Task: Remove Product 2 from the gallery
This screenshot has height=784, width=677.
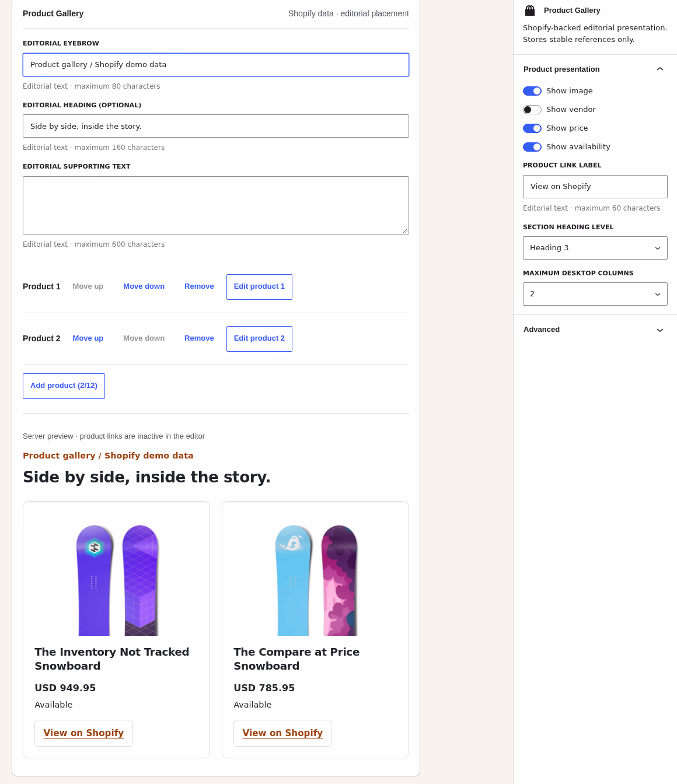Action: [199, 338]
